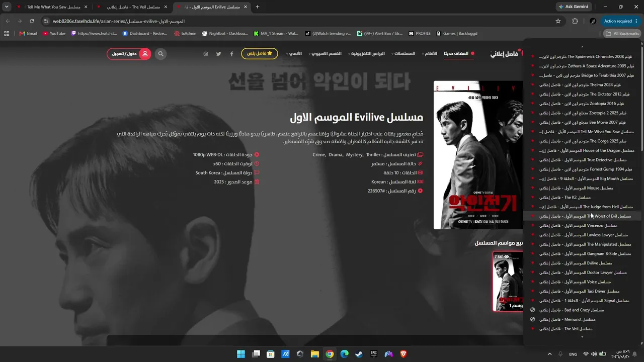644x362 pixels.
Task: Open the Nightbot Dashboard bookmark
Action: [225, 34]
